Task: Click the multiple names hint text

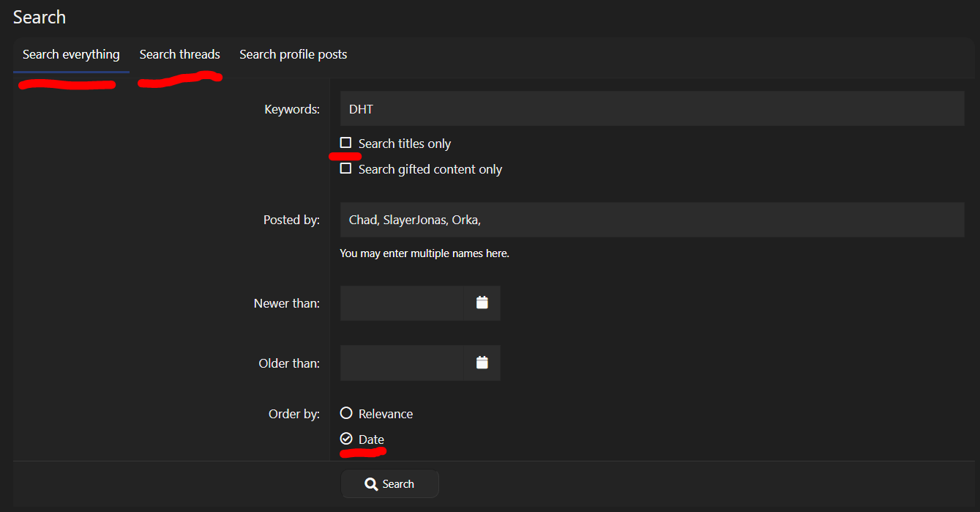Action: [424, 253]
